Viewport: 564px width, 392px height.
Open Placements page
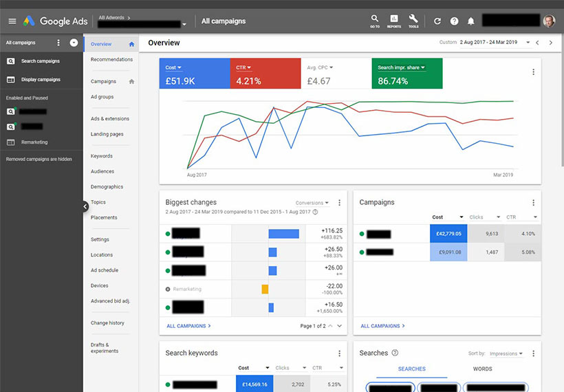click(x=104, y=217)
